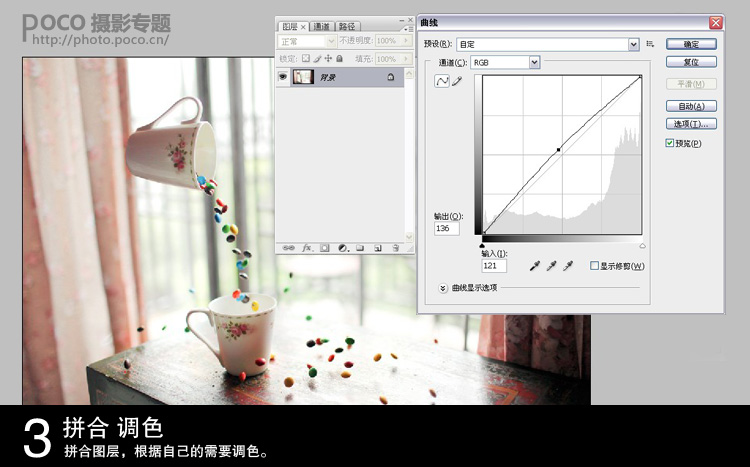Image resolution: width=750 pixels, height=467 pixels.
Task: Toggle the 预览 preview checkbox
Action: tap(670, 143)
